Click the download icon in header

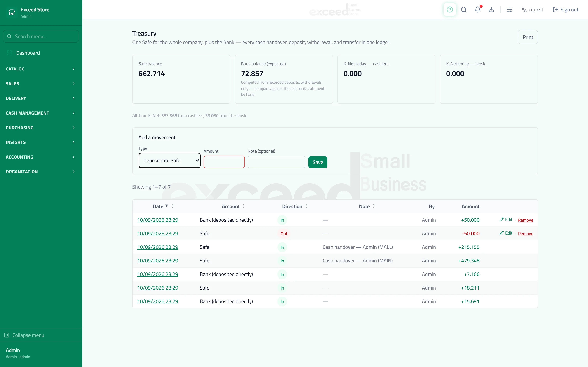coord(491,10)
